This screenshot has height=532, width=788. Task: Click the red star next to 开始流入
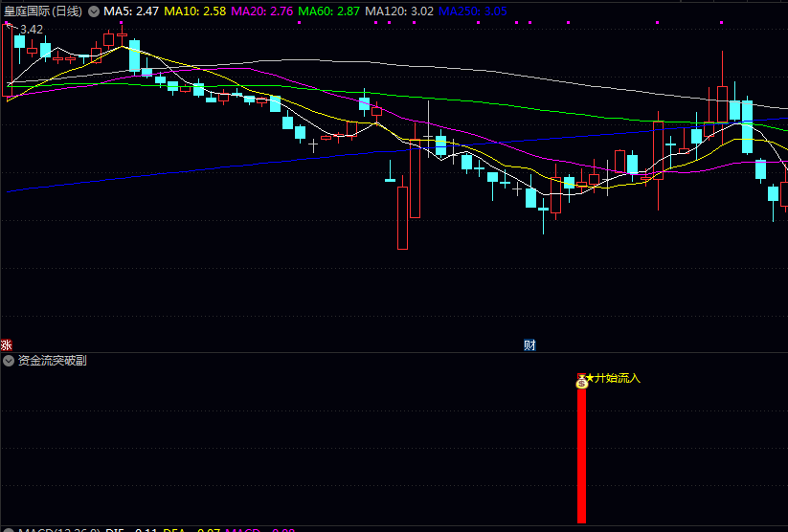tap(590, 378)
